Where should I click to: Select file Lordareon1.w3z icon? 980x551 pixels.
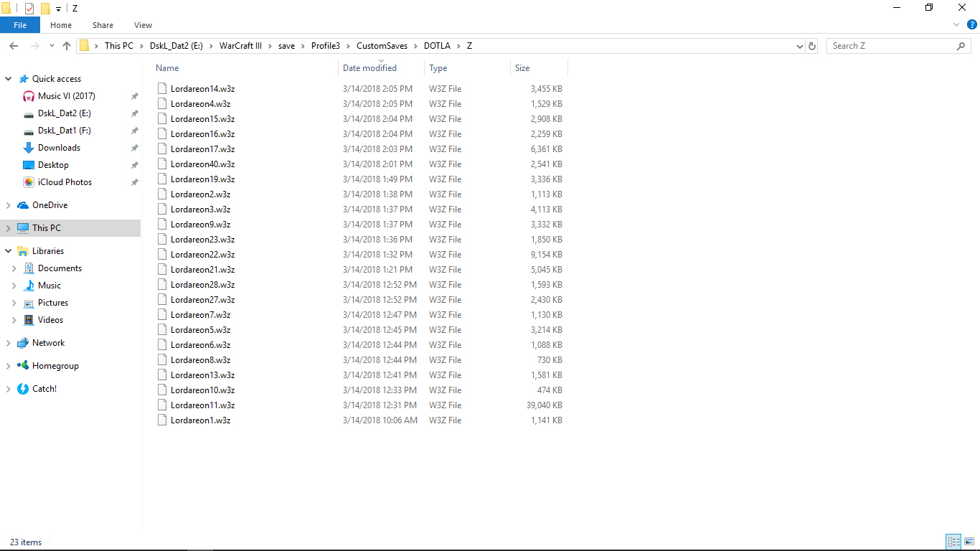click(x=161, y=420)
